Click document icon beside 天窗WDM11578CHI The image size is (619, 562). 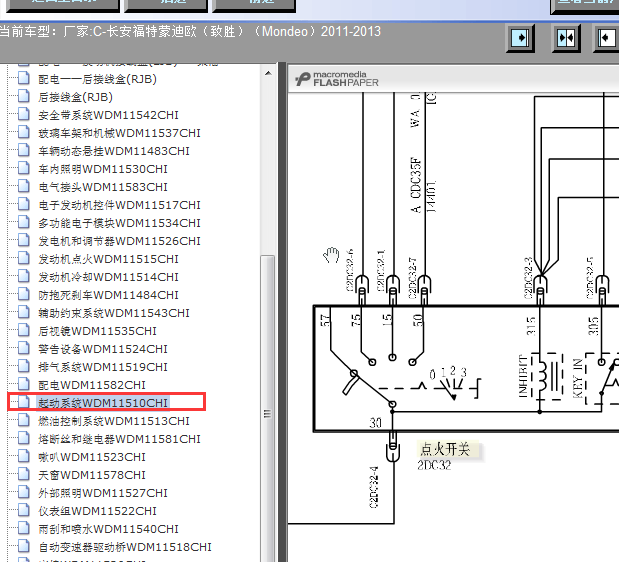pos(24,474)
